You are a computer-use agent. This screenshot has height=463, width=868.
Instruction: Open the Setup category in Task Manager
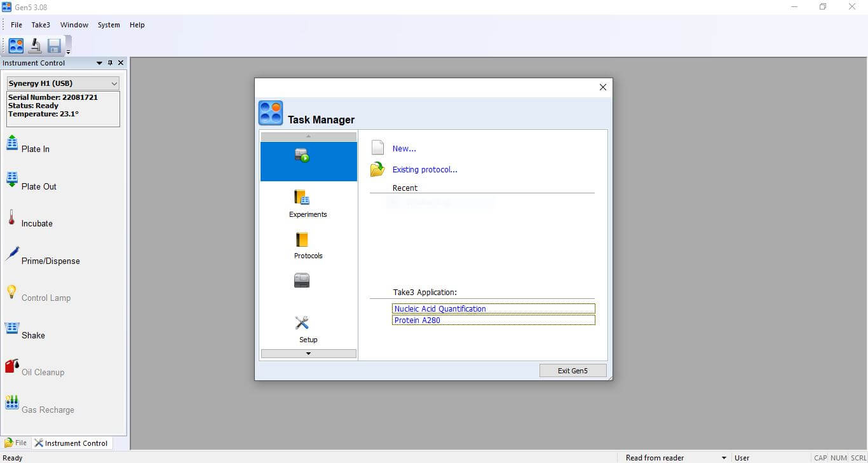pyautogui.click(x=308, y=329)
